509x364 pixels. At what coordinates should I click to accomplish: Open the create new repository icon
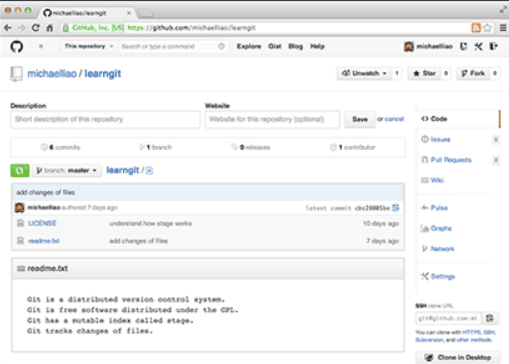click(x=464, y=46)
